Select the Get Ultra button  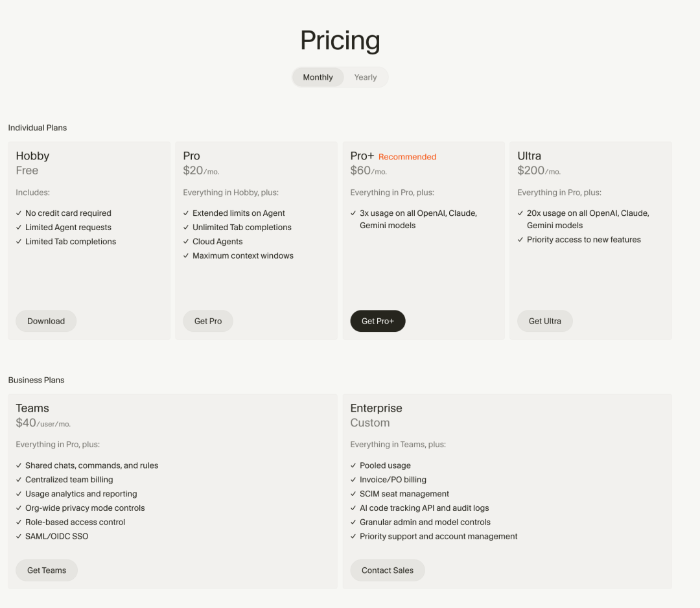click(545, 321)
